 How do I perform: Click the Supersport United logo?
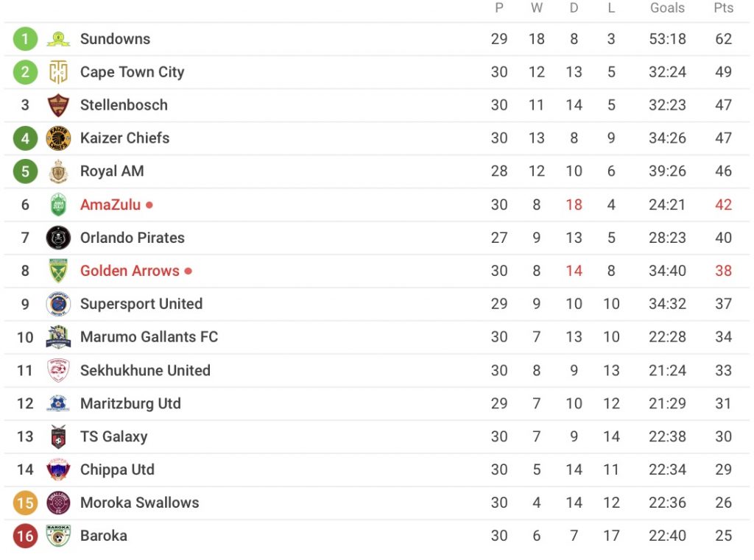pos(58,304)
